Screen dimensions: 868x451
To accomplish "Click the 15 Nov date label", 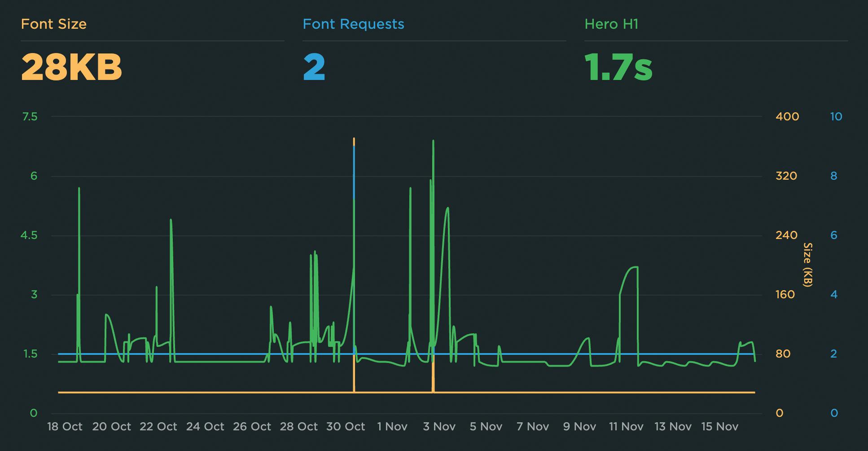I will (x=719, y=427).
